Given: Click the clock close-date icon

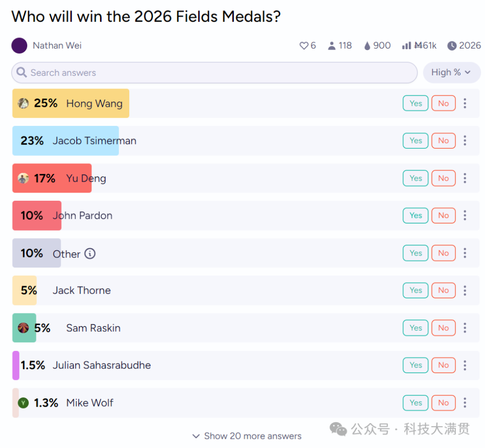Looking at the screenshot, I should tap(452, 46).
